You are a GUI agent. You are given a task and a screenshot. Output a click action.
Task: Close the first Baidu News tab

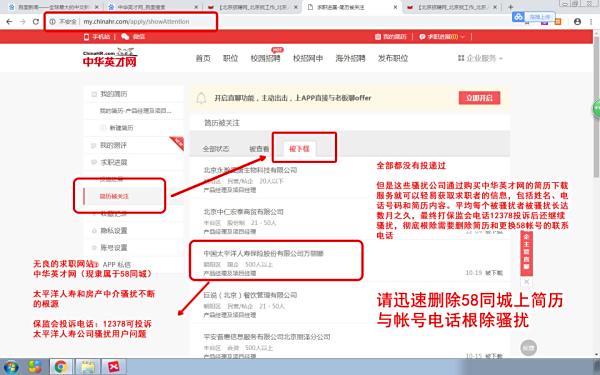96,7
